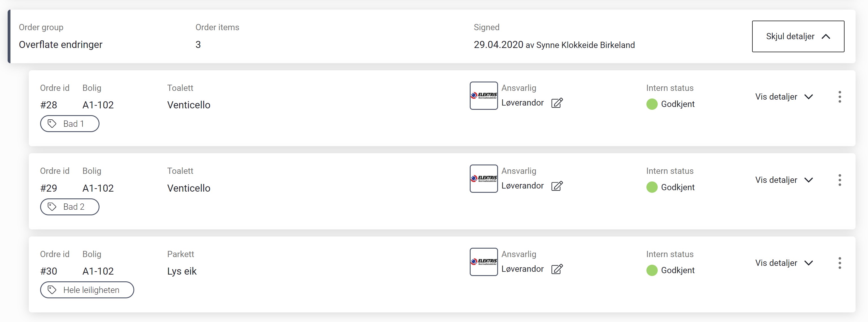Click the Lys eik parkett product name

[182, 271]
